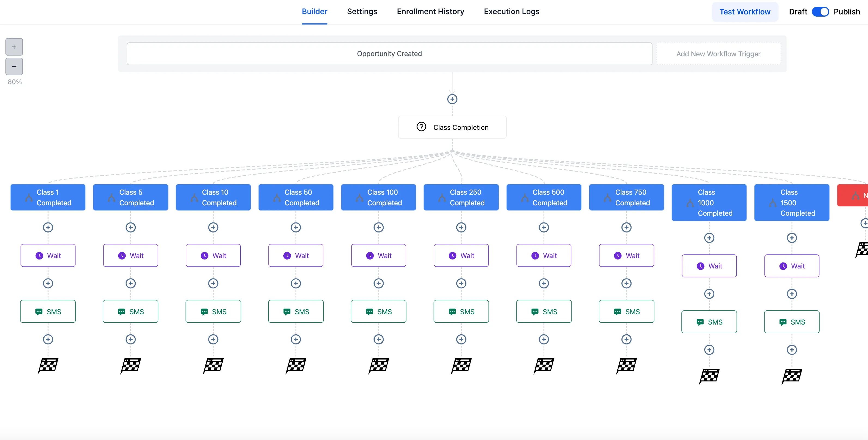This screenshot has width=868, height=440.
Task: Add step under Class 1000 Completed branch
Action: [709, 238]
